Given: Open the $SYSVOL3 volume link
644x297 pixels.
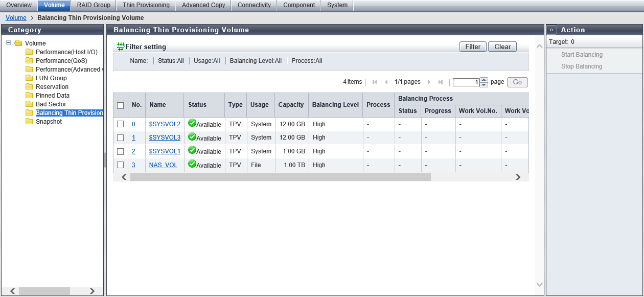Looking at the screenshot, I should click(165, 138).
